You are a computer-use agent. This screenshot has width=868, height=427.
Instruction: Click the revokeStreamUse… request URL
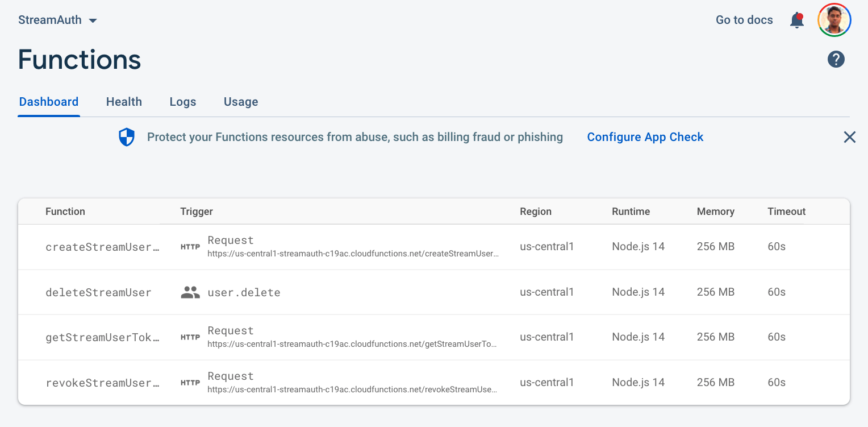click(352, 389)
